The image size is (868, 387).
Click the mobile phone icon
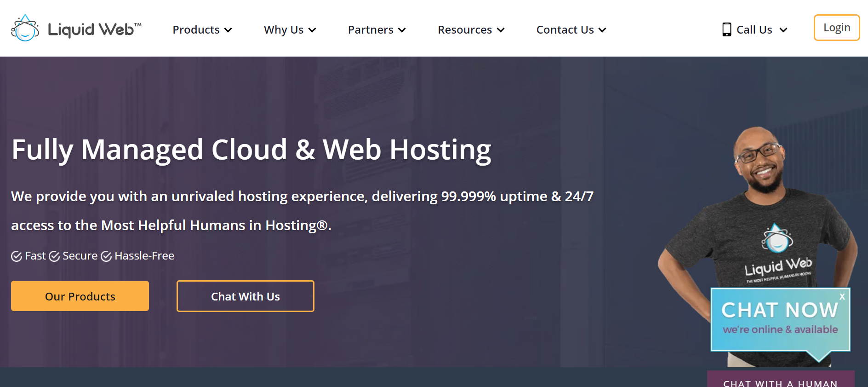[726, 29]
